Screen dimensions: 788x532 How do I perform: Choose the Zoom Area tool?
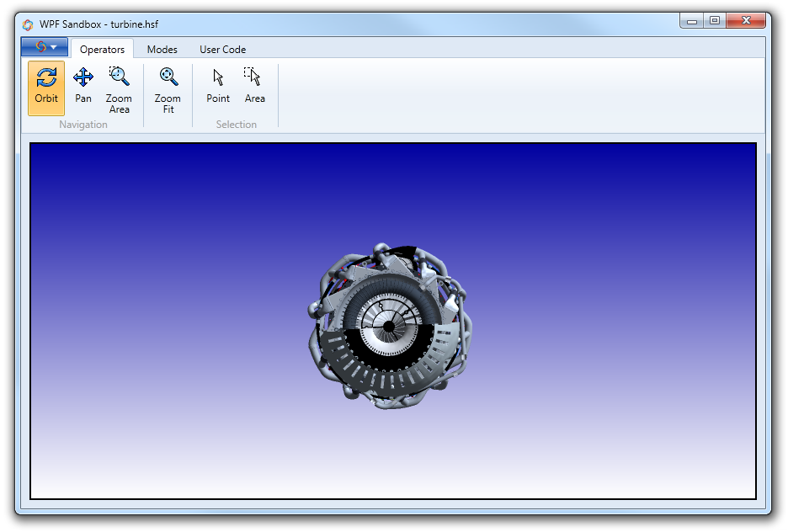[119, 89]
